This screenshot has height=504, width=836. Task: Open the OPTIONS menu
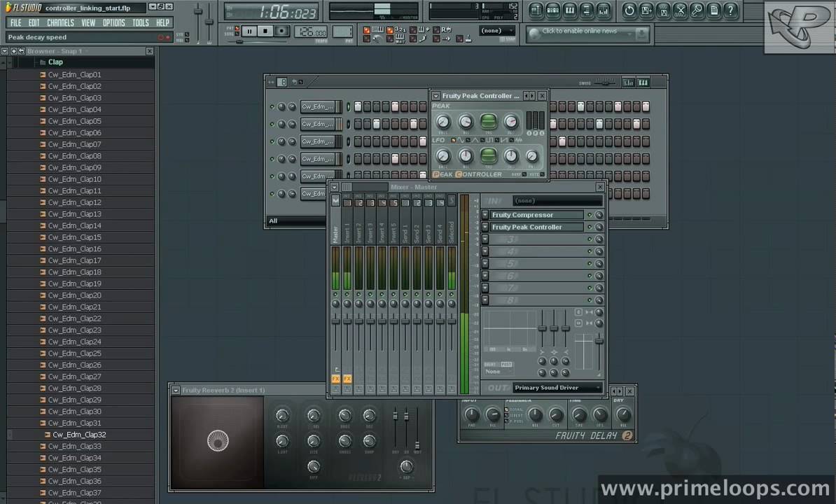tap(113, 23)
